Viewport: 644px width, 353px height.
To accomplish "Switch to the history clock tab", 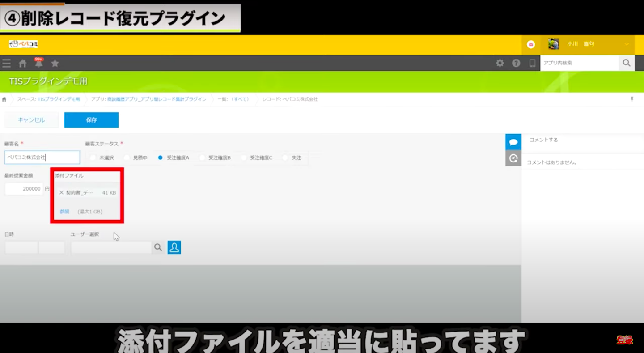I will pos(513,158).
